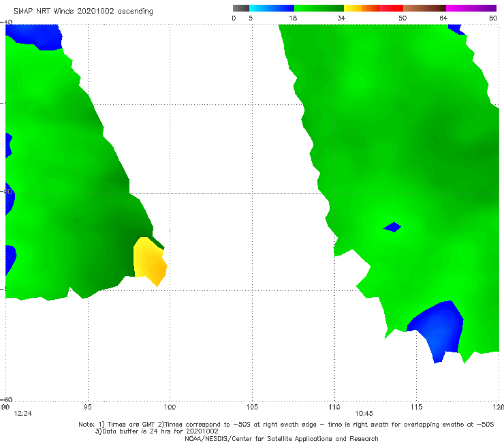Click the longitude label '100'
The width and height of the screenshot is (504, 443).
point(170,408)
